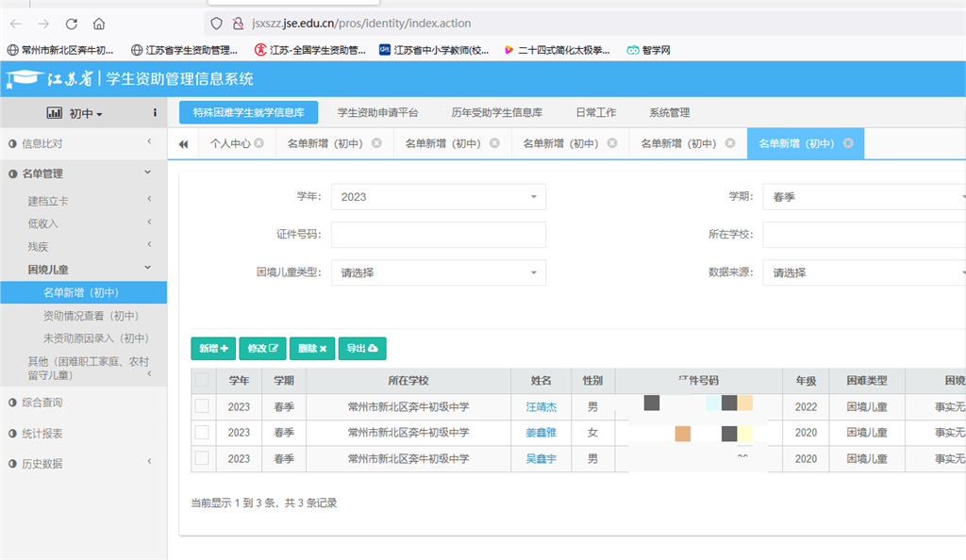Screen dimensions: 966x560
Task: Check the row checkbox for 吴鑫宇
Action: pos(202,458)
